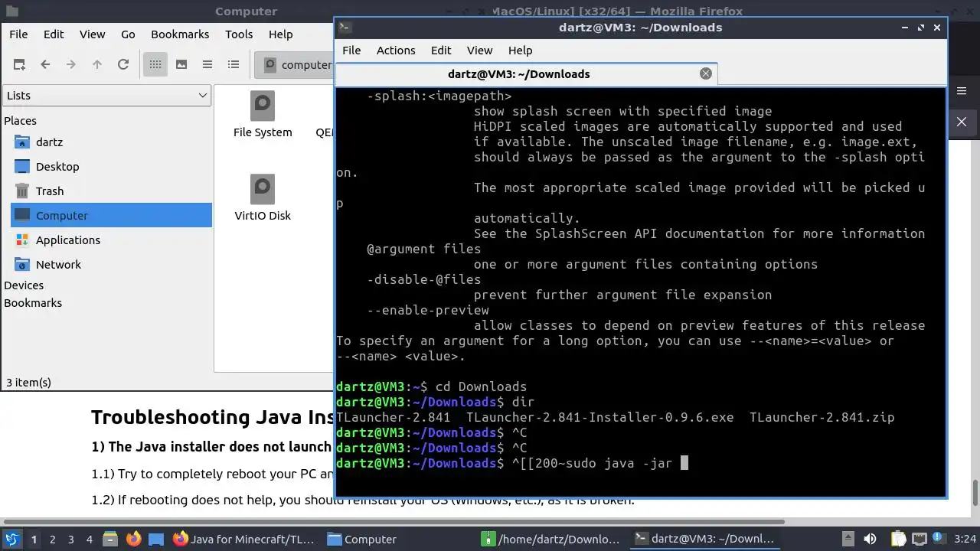Image resolution: width=980 pixels, height=551 pixels.
Task: Open dartz home folder in Places
Action: click(49, 142)
